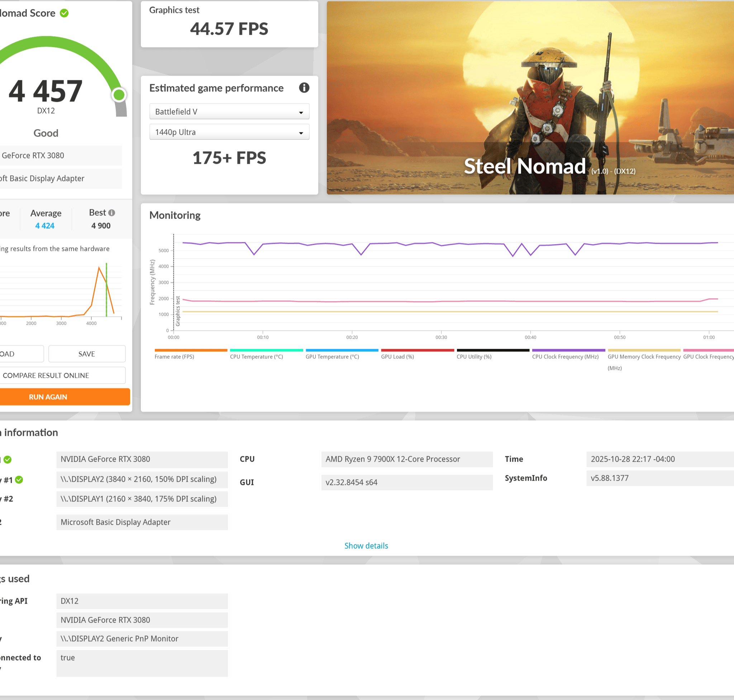This screenshot has width=734, height=700.
Task: Click 00:30 mark on monitoring timeline
Action: (441, 337)
